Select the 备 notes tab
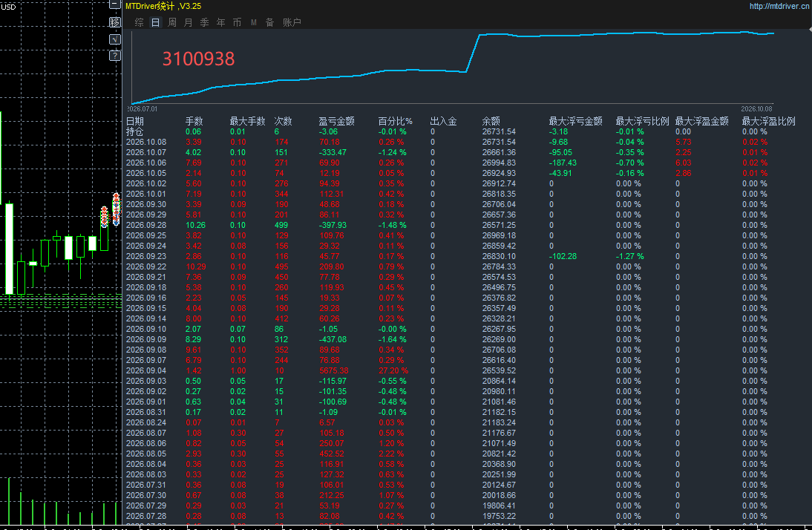Viewport: 812px width, 530px height. (x=270, y=22)
